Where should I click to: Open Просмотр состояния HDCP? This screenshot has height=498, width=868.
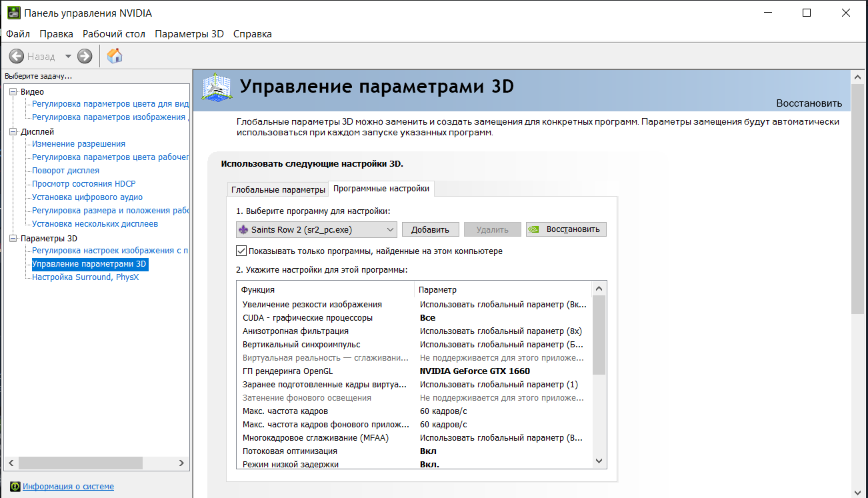84,184
